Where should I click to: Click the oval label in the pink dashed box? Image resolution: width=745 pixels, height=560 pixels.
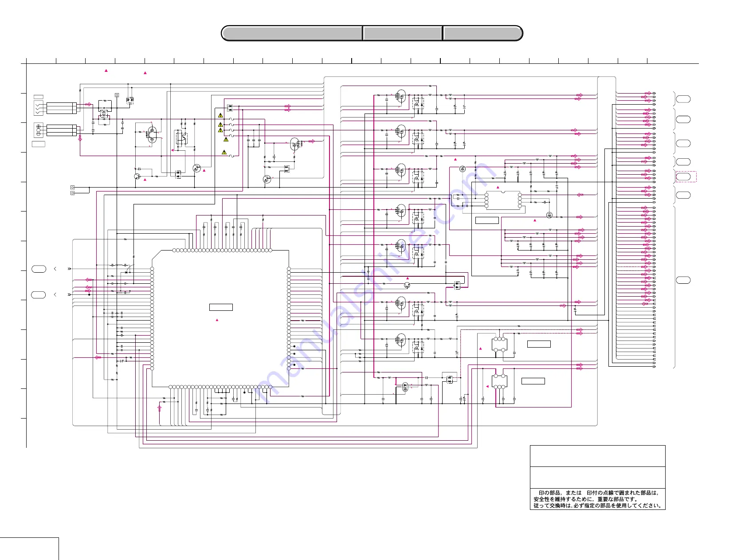tap(683, 177)
